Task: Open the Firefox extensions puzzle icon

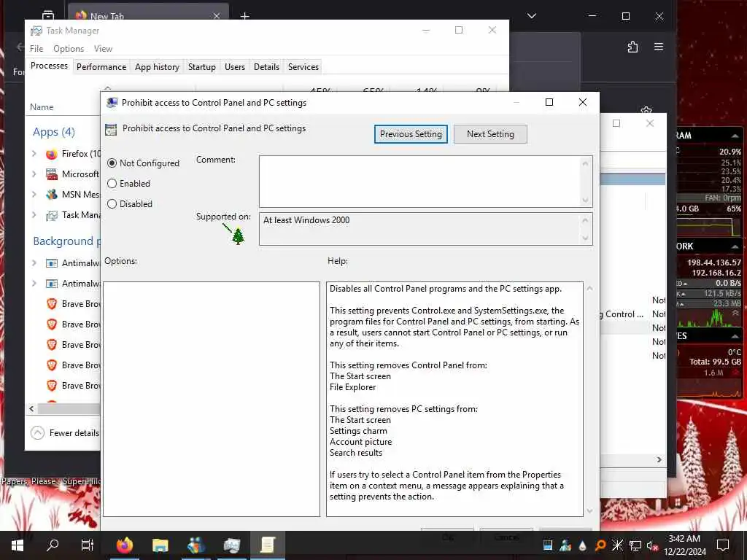Action: [x=632, y=47]
